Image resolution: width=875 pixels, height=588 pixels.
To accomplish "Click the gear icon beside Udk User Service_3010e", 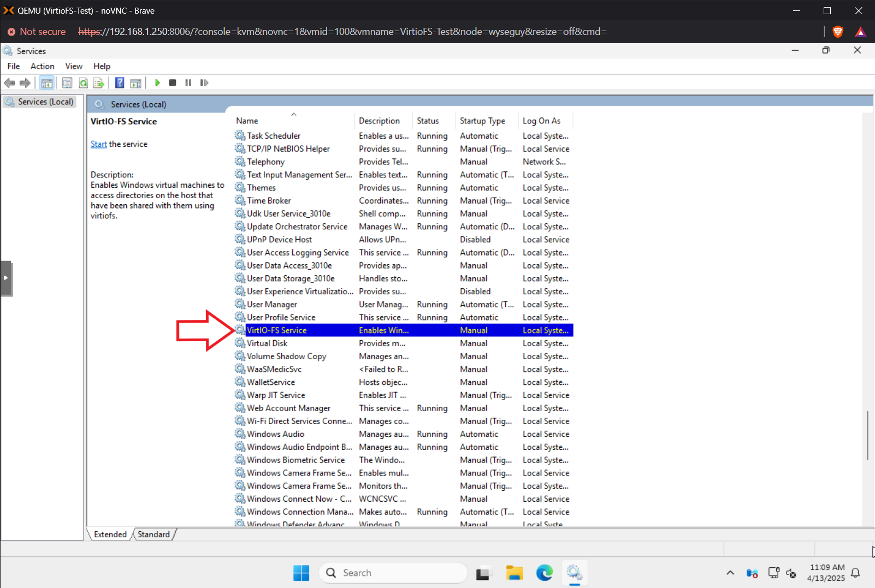I will point(240,213).
